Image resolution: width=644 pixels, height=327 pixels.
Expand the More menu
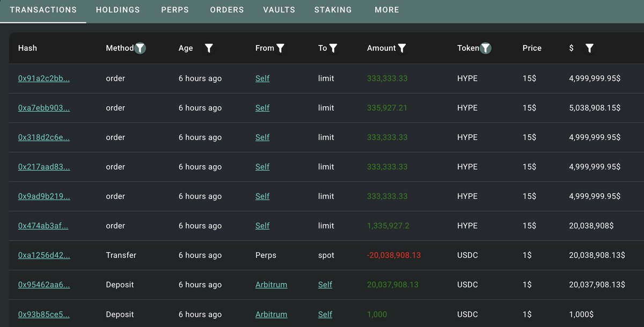click(387, 10)
